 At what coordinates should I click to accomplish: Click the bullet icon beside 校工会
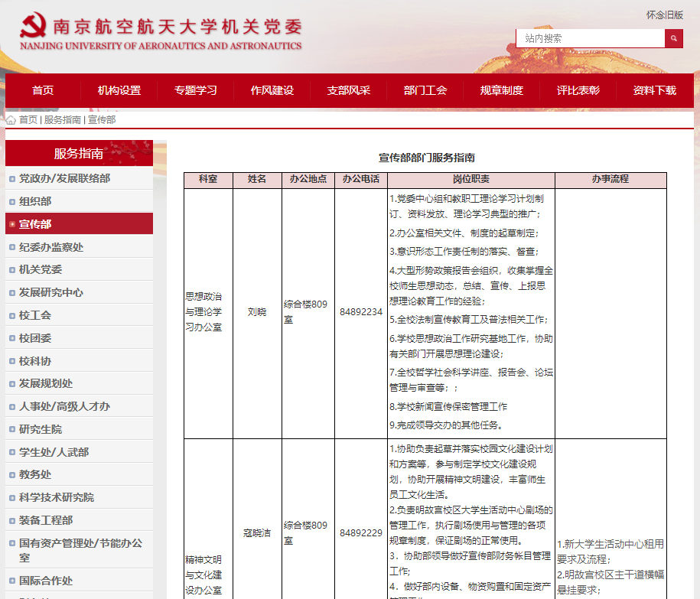point(11,315)
